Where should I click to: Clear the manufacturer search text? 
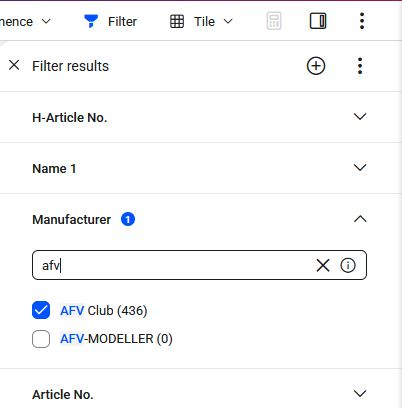pyautogui.click(x=323, y=265)
